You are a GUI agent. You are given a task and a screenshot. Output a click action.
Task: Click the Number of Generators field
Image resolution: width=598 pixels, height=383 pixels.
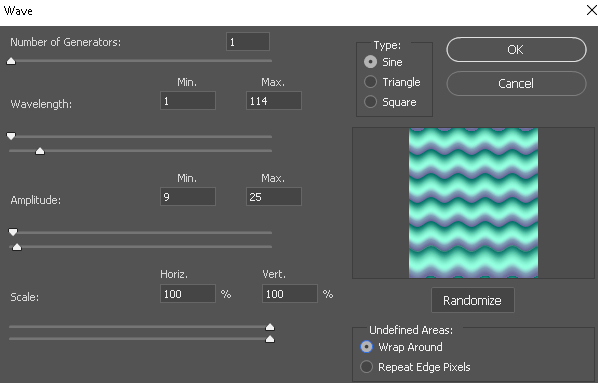point(248,42)
